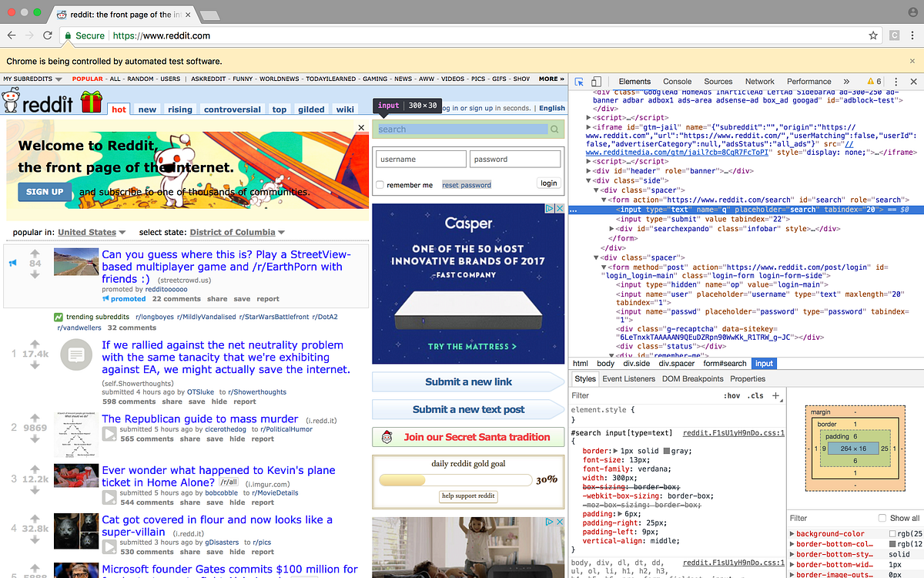Click the username input field
This screenshot has width=924, height=578.
pos(420,158)
